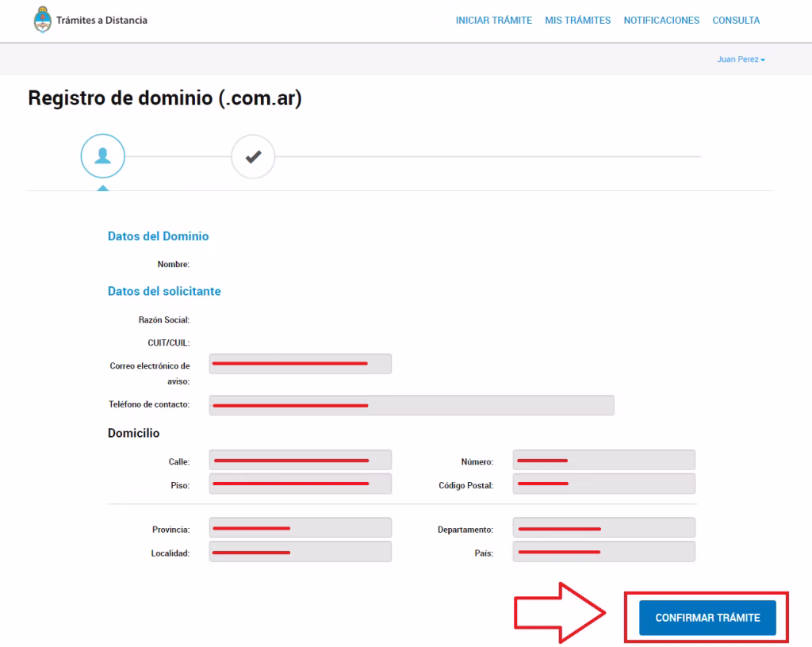
Task: Click into the Calle address field
Action: tap(301, 461)
